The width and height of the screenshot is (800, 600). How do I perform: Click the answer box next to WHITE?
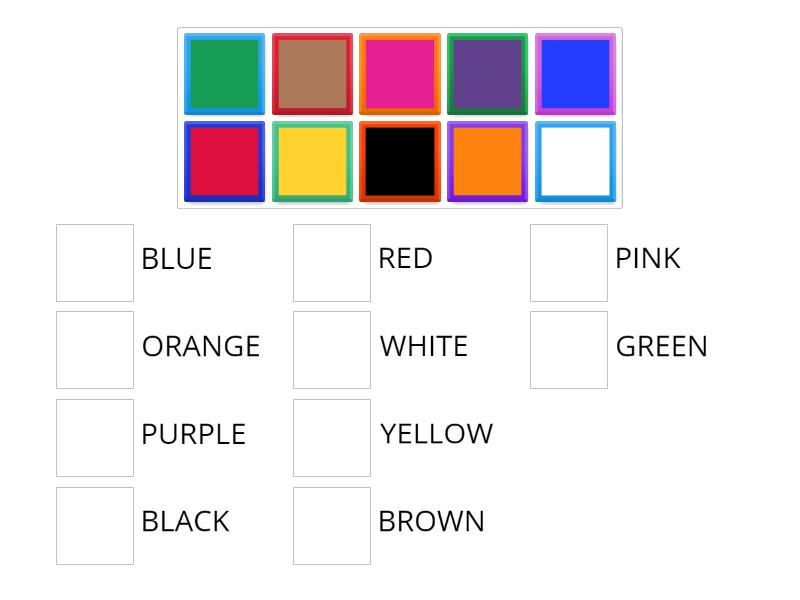332,347
